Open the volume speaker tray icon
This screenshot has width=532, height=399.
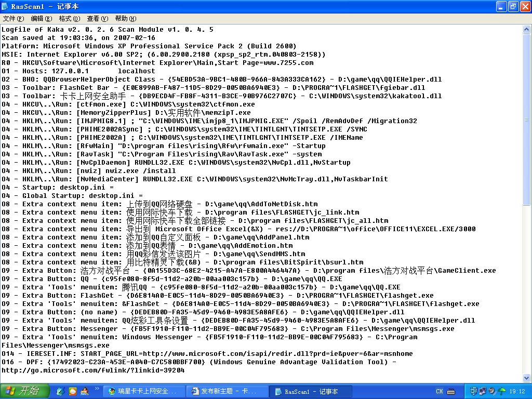click(491, 391)
